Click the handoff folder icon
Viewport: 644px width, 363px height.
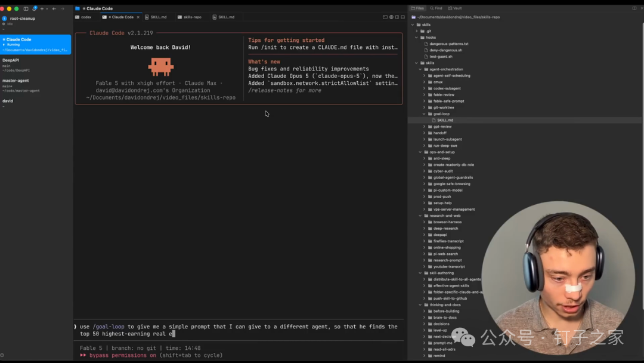(430, 133)
